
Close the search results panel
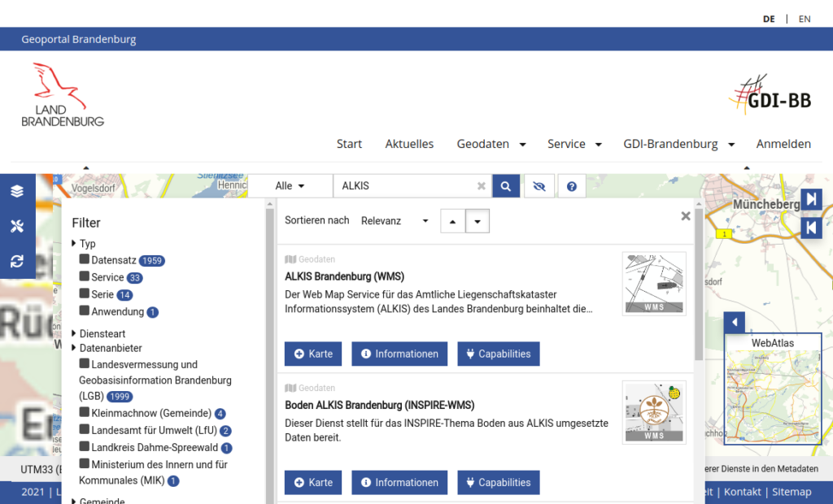[686, 216]
